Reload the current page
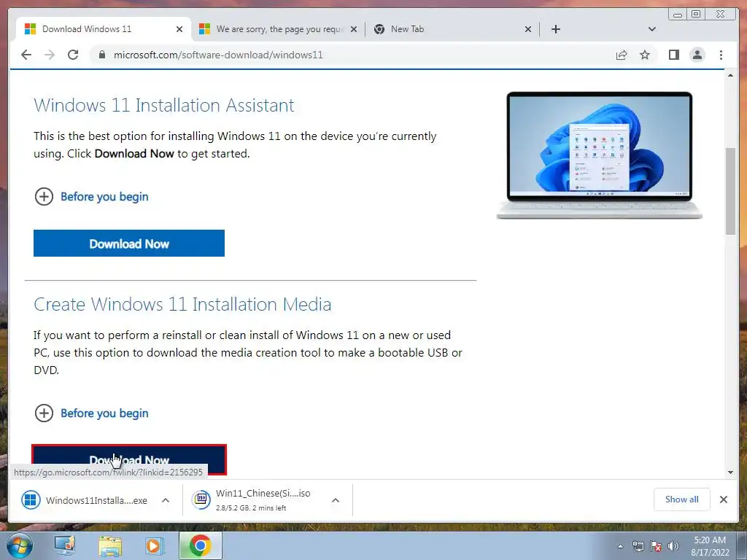The width and height of the screenshot is (747, 560). pos(73,55)
